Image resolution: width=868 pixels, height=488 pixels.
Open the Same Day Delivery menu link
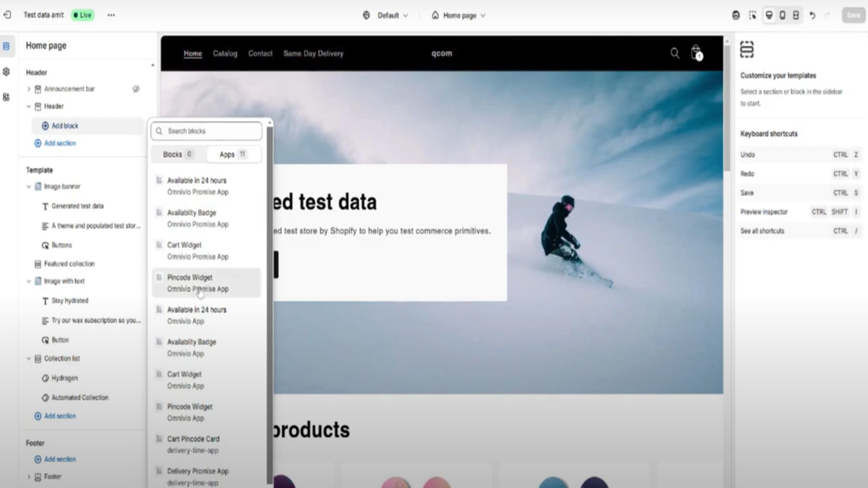pos(314,54)
